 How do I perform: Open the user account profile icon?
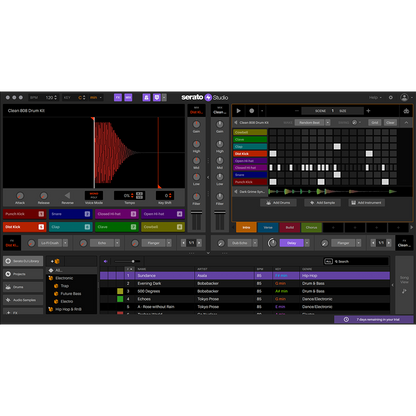click(404, 97)
